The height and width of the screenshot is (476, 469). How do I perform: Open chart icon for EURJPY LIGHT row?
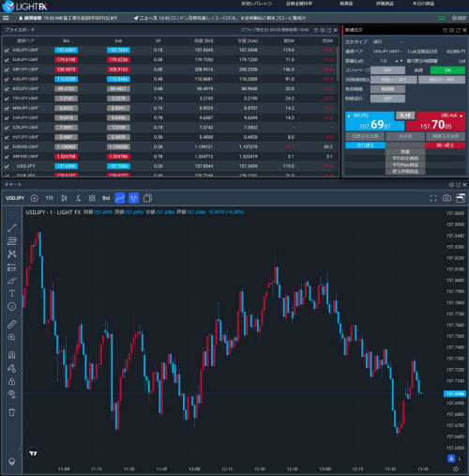coord(7,60)
